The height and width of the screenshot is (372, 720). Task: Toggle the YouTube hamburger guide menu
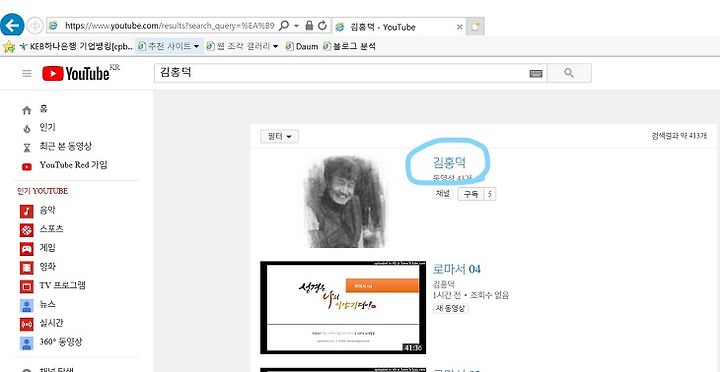pos(27,73)
